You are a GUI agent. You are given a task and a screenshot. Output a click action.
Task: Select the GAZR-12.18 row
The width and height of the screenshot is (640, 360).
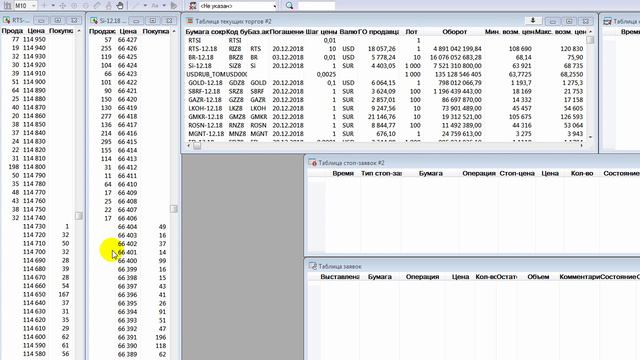pyautogui.click(x=385, y=100)
